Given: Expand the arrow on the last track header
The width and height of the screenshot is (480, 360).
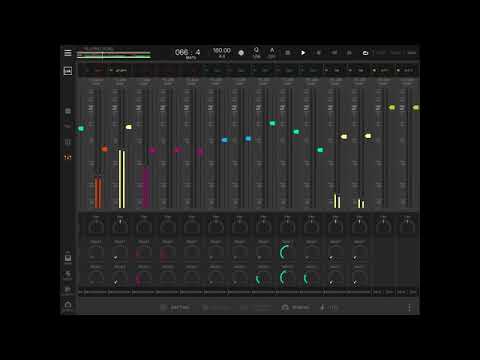Looking at the screenshot, I should click(x=398, y=70).
